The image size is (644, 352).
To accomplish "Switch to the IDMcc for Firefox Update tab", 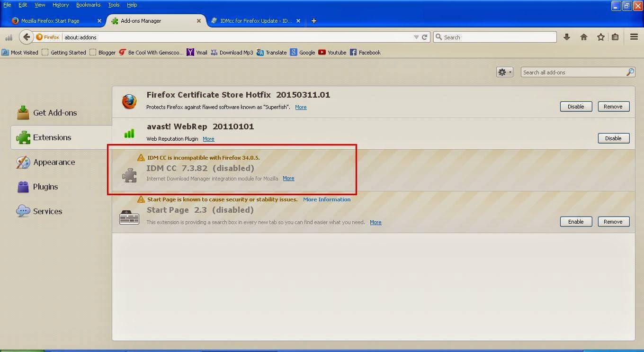I will point(256,21).
